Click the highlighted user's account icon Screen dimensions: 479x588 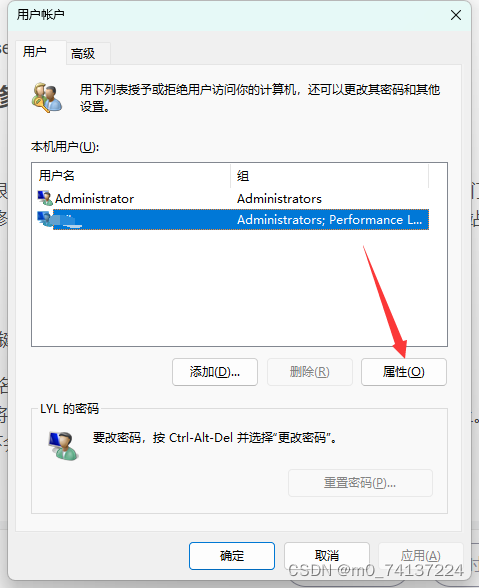[45, 219]
